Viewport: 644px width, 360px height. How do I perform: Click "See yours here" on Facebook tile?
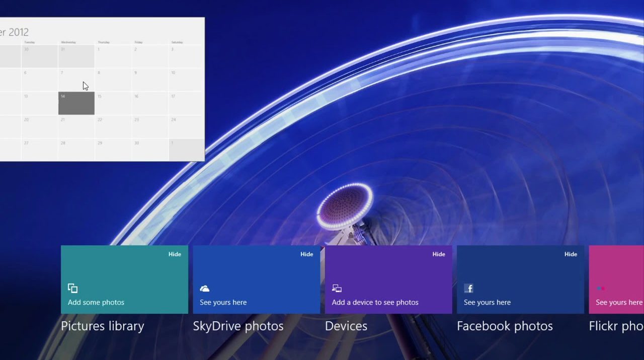487,303
